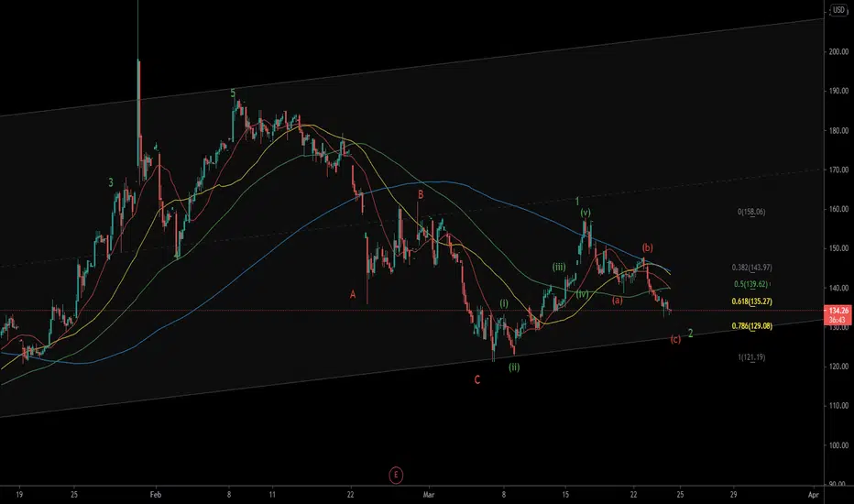Click the red (b) corrective wave label
The height and width of the screenshot is (504, 854).
pyautogui.click(x=648, y=247)
